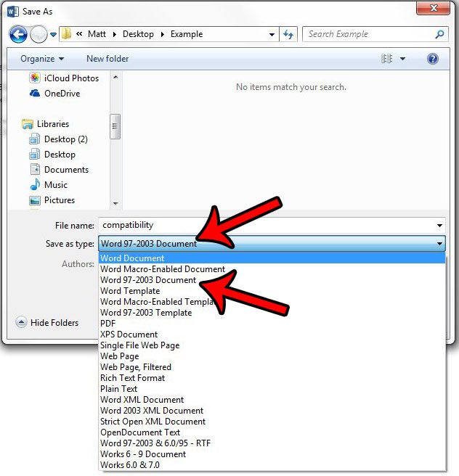Image resolution: width=459 pixels, height=476 pixels.
Task: Choose Word 2003 XML Document option
Action: tap(272, 411)
